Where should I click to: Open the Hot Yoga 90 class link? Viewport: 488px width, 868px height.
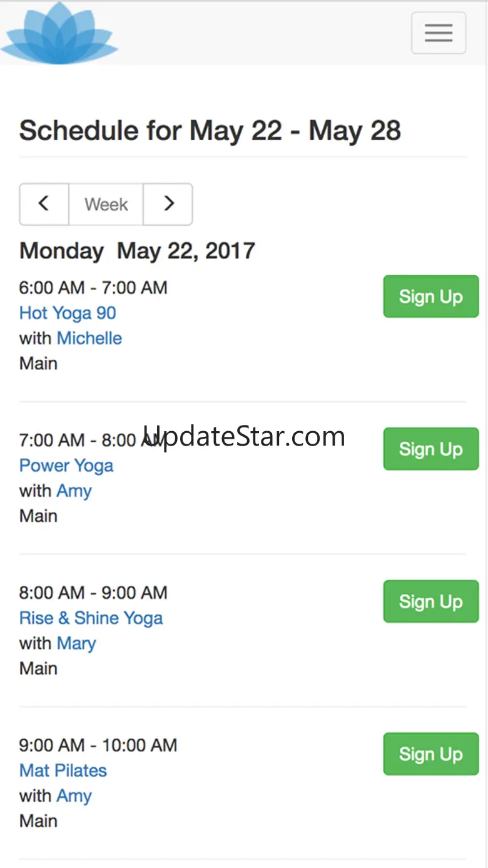point(68,313)
